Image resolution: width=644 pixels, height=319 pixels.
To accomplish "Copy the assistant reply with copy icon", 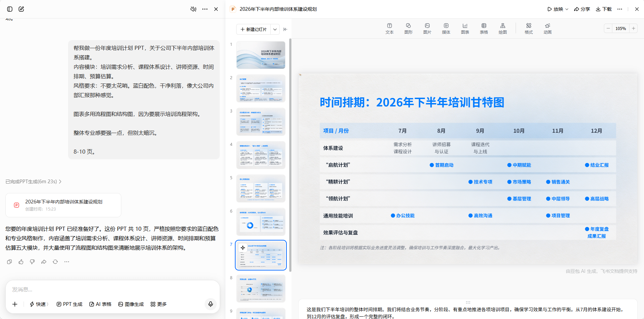I will (9, 262).
